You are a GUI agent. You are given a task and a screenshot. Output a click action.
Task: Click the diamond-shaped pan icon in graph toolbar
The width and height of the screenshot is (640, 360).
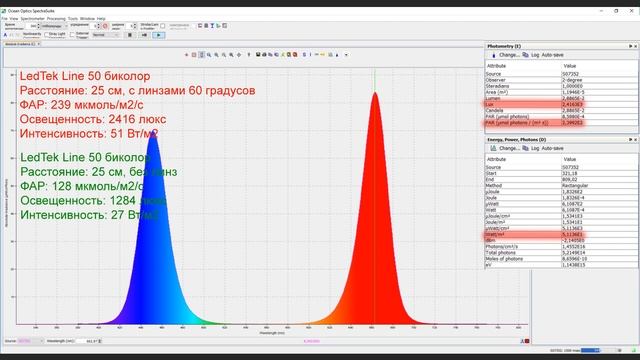pyautogui.click(x=239, y=55)
